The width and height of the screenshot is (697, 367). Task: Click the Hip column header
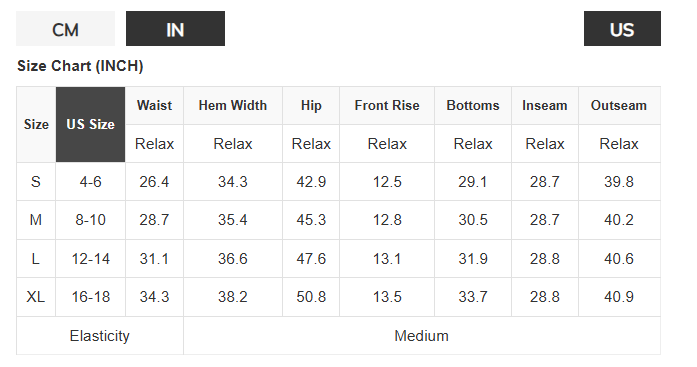tap(311, 106)
